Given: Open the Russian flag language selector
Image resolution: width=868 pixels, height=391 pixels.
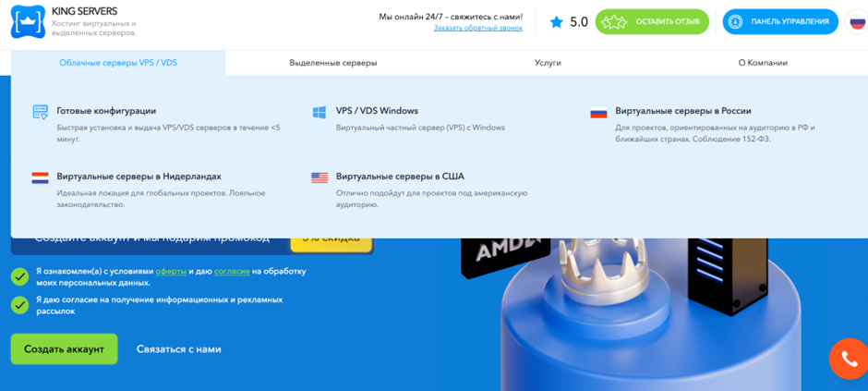Looking at the screenshot, I should pos(857,22).
